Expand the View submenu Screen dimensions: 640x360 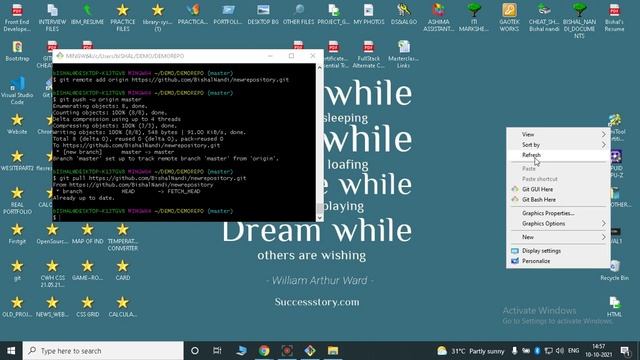tap(558, 134)
